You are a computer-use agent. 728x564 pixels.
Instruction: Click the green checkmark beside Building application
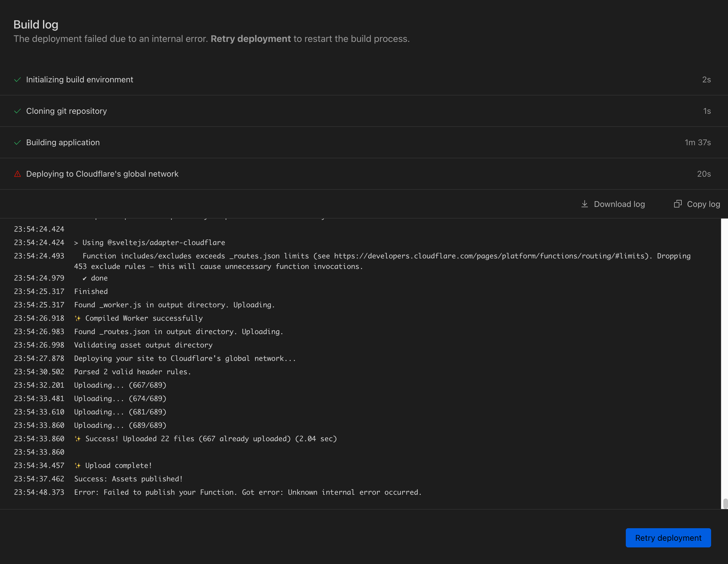(18, 142)
